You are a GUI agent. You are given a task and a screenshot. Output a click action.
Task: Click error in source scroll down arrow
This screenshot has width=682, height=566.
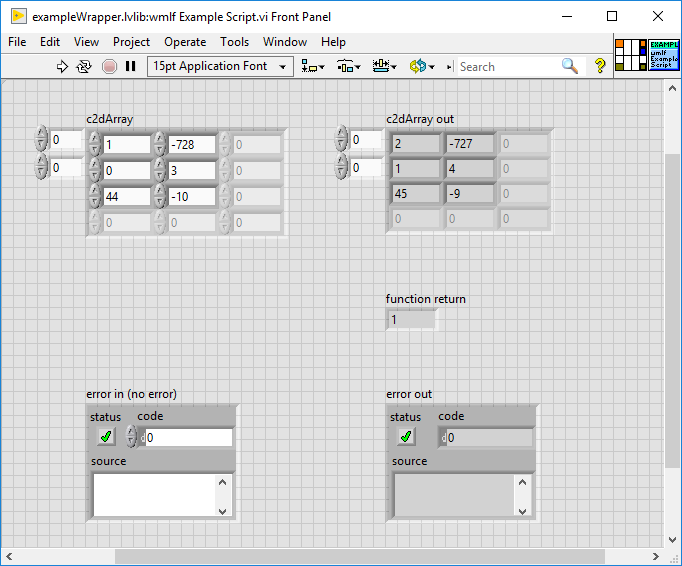point(222,511)
